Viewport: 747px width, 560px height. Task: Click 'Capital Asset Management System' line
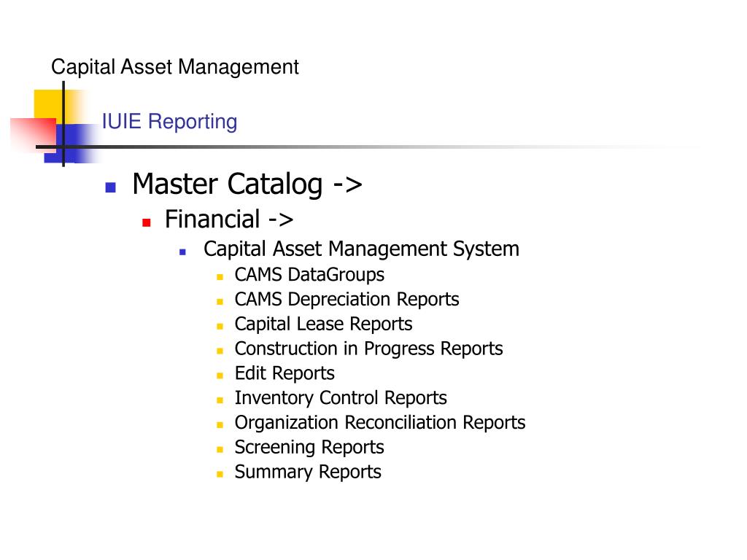point(361,249)
